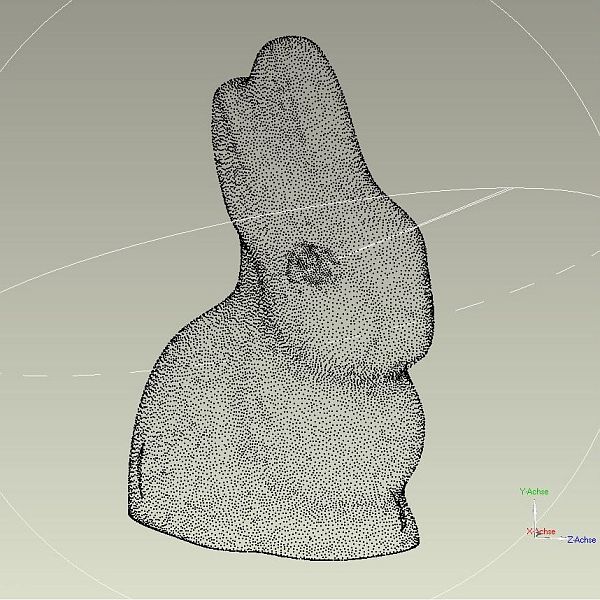Click the tip of the Z axis arrow
Image resolution: width=600 pixels, height=600 pixels.
(x=564, y=539)
